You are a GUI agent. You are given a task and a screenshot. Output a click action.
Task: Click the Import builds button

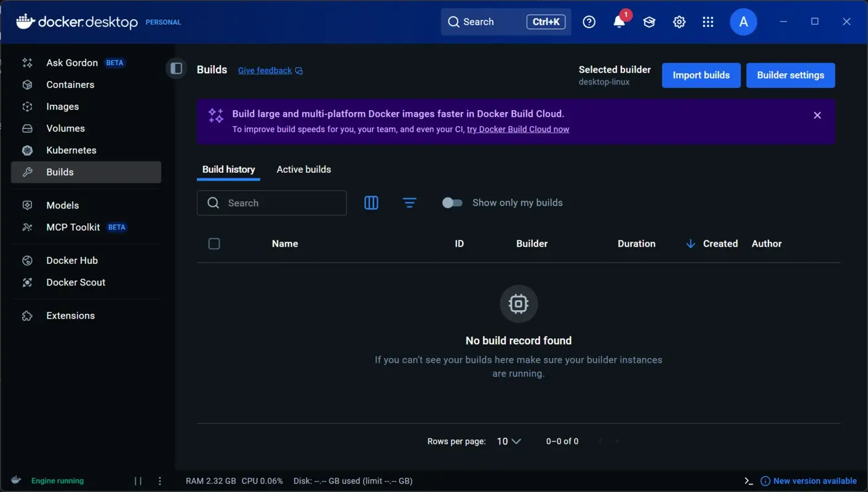point(701,75)
